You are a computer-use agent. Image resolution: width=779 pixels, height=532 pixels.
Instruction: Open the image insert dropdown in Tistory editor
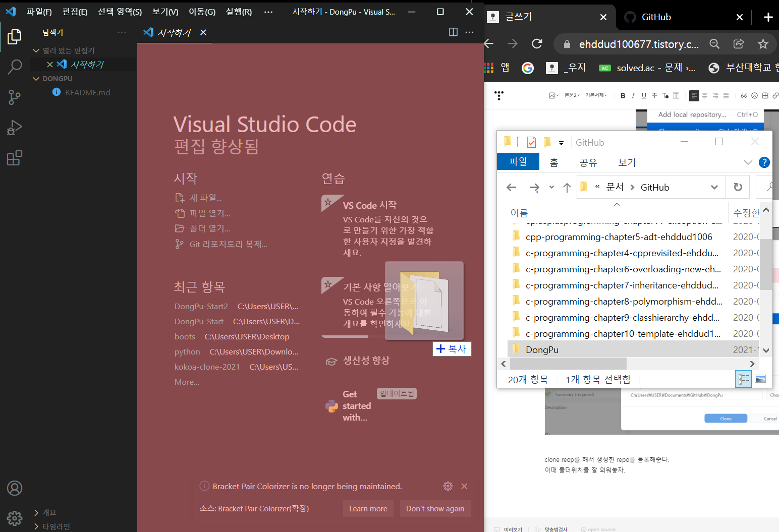click(554, 95)
